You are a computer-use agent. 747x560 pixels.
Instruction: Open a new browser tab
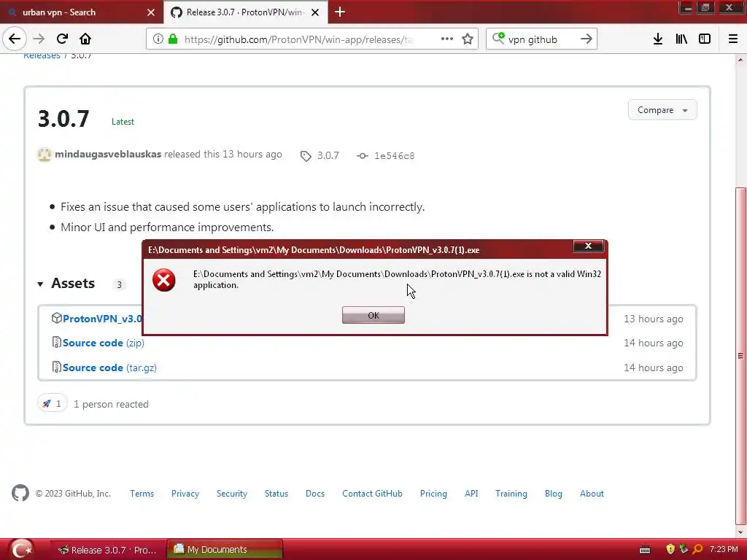(340, 12)
